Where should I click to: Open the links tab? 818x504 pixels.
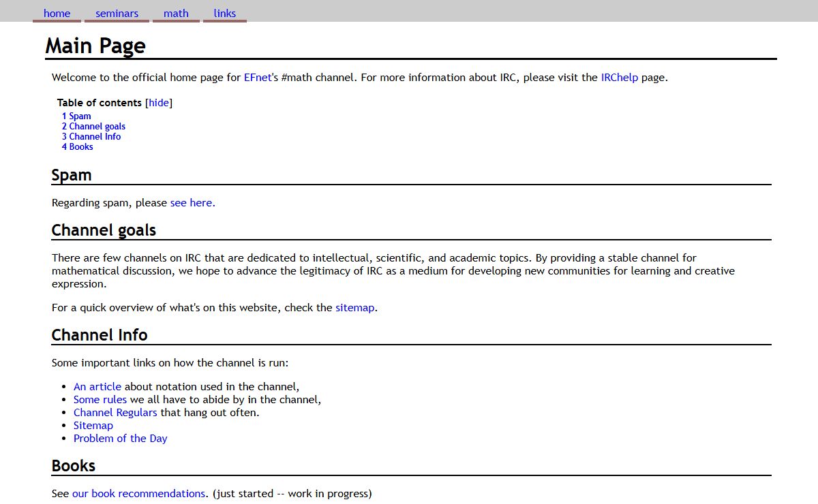coord(224,14)
